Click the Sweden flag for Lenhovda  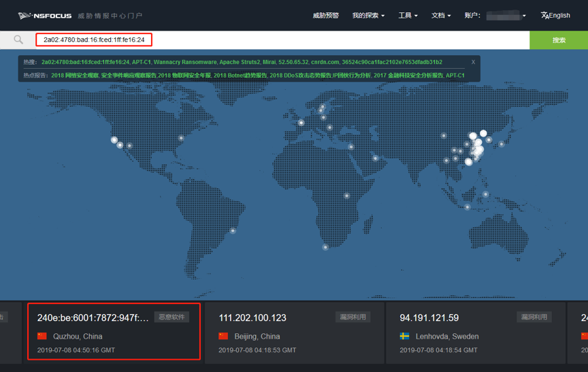(x=405, y=336)
